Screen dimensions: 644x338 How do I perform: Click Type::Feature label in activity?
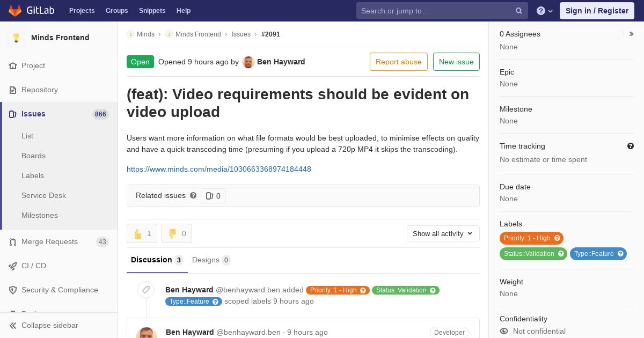point(193,302)
